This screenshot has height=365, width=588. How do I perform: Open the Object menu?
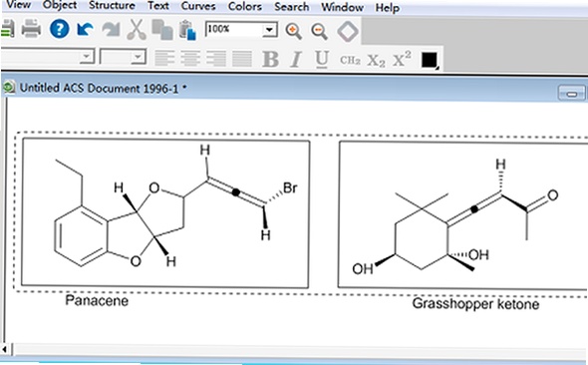(x=60, y=5)
